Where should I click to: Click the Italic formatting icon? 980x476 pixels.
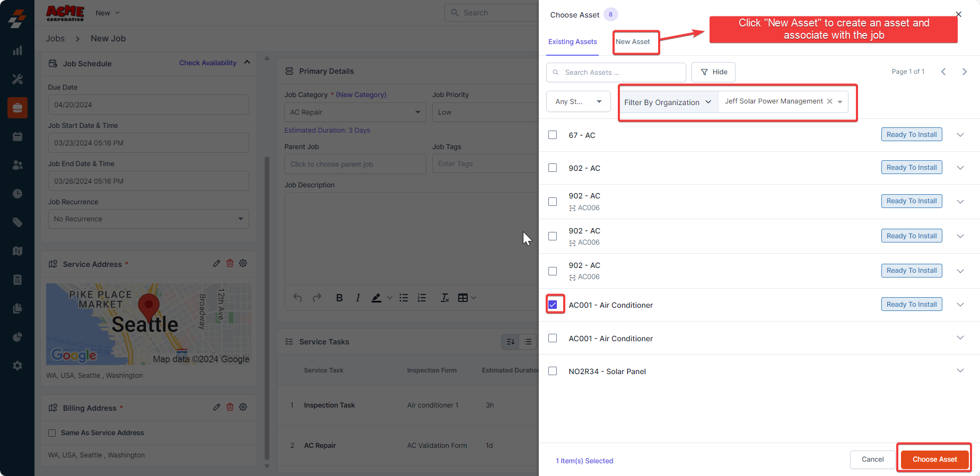(358, 298)
